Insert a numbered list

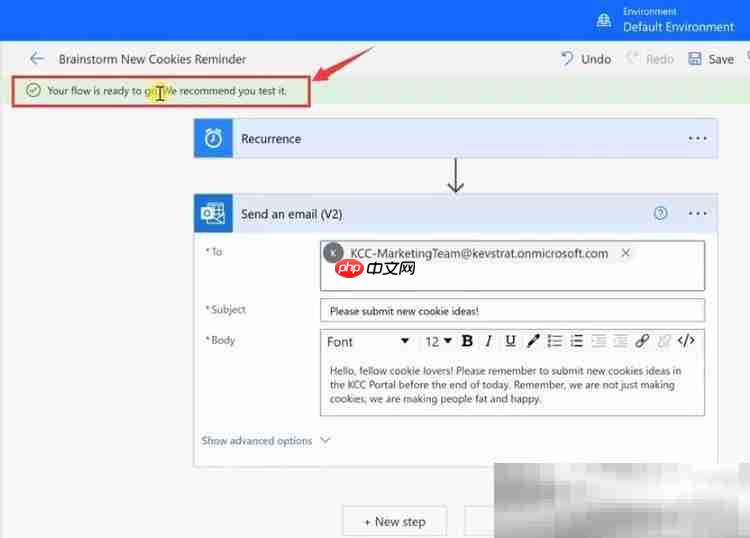click(x=577, y=341)
